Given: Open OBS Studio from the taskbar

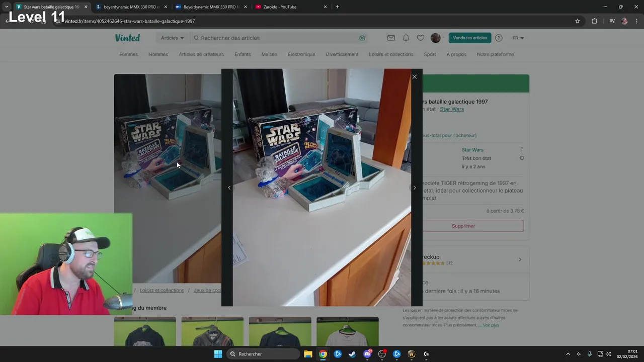Looking at the screenshot, I should tap(382, 354).
